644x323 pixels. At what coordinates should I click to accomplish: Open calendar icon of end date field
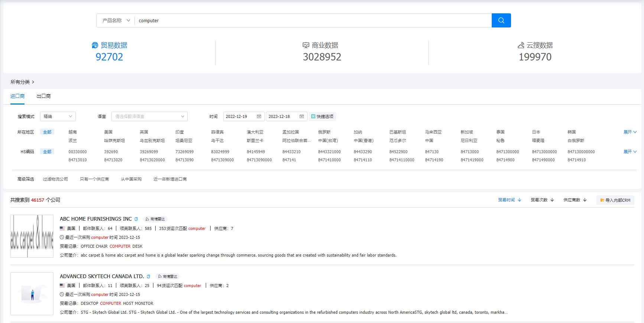pyautogui.click(x=302, y=116)
